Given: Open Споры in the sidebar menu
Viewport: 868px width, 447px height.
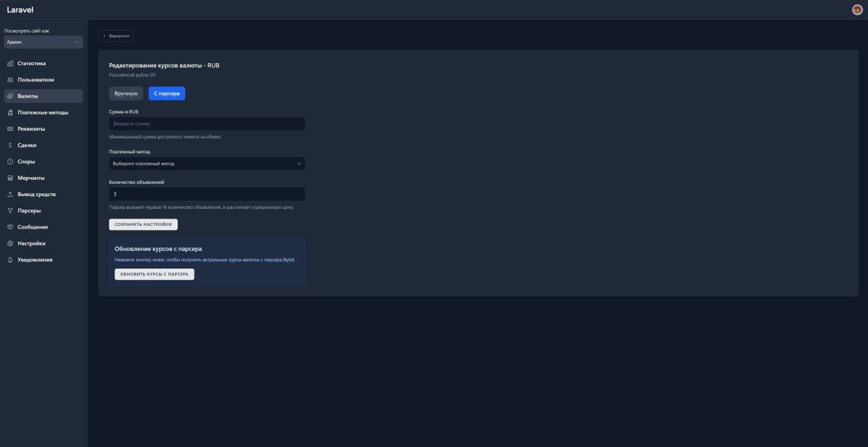Looking at the screenshot, I should [x=26, y=161].
